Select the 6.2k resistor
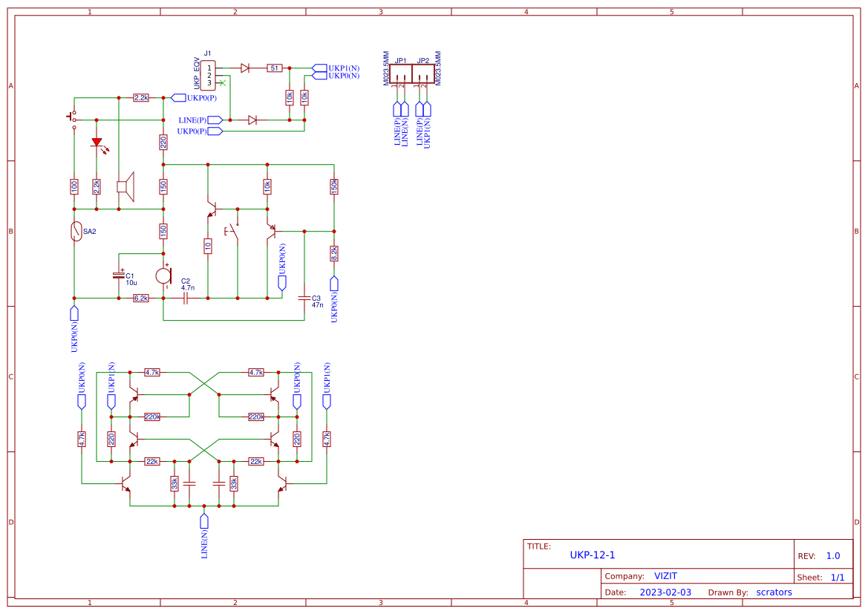This screenshot has width=868, height=614. [x=141, y=298]
